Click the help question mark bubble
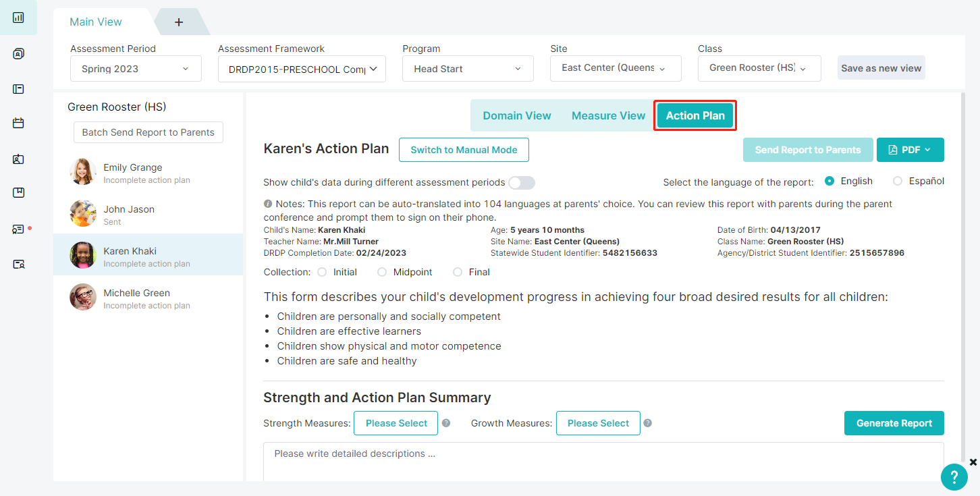Image resolution: width=980 pixels, height=496 pixels. click(x=954, y=477)
